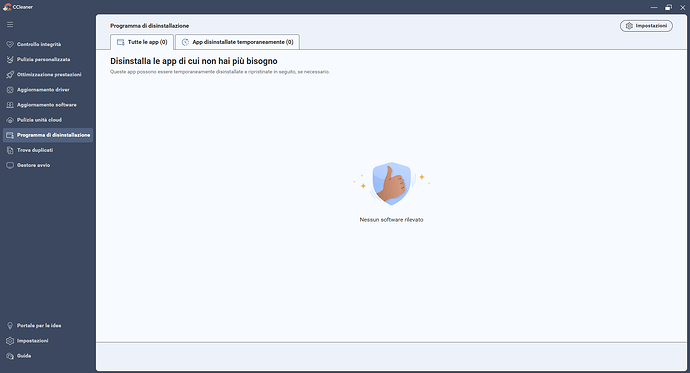Open Guida in sidebar

coord(24,356)
